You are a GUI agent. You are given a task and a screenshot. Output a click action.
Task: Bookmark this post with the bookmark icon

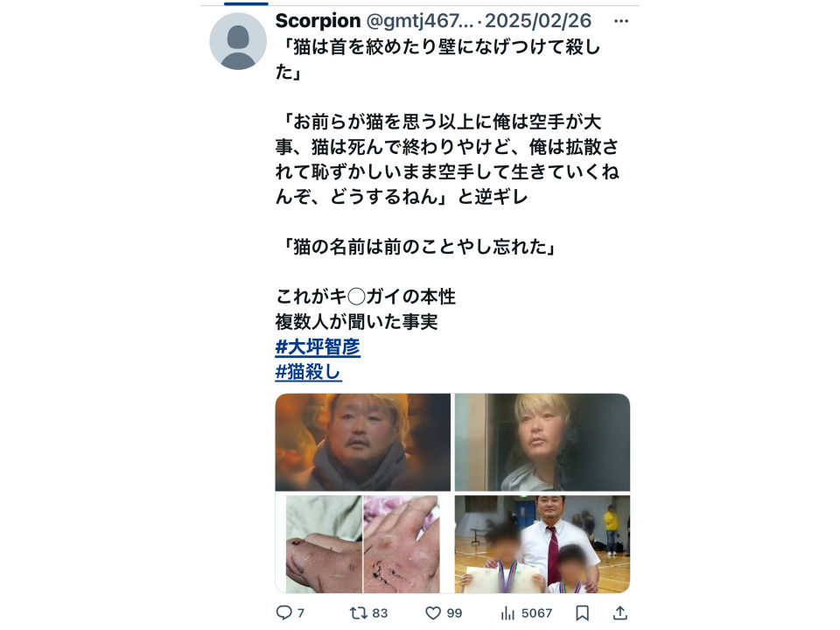click(x=583, y=612)
